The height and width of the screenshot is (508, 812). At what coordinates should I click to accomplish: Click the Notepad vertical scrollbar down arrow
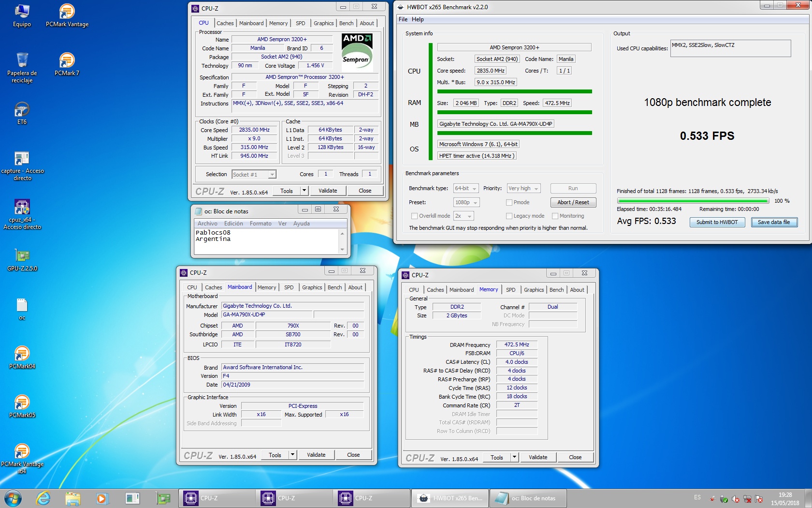(342, 250)
